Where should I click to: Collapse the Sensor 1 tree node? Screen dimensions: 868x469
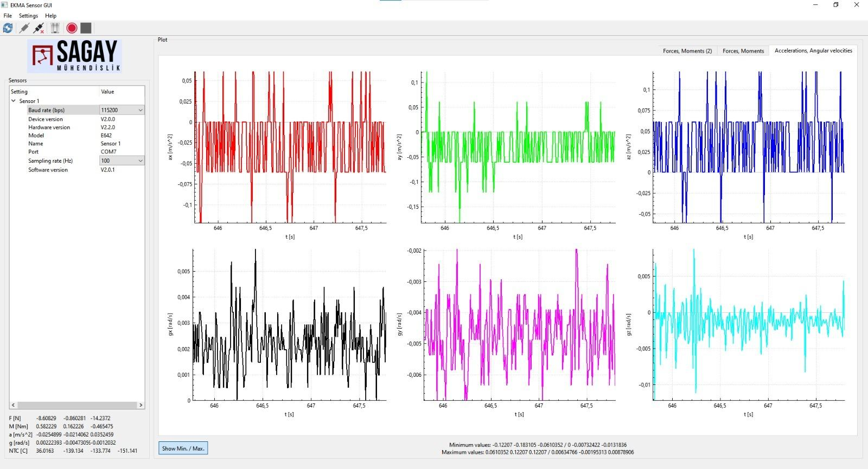pyautogui.click(x=14, y=101)
